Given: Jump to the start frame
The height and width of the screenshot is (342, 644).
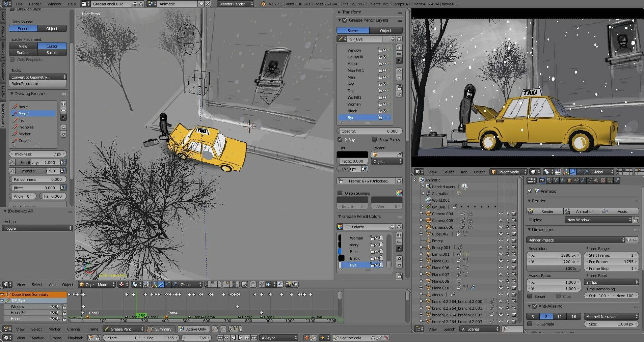Looking at the screenshot, I should point(220,338).
